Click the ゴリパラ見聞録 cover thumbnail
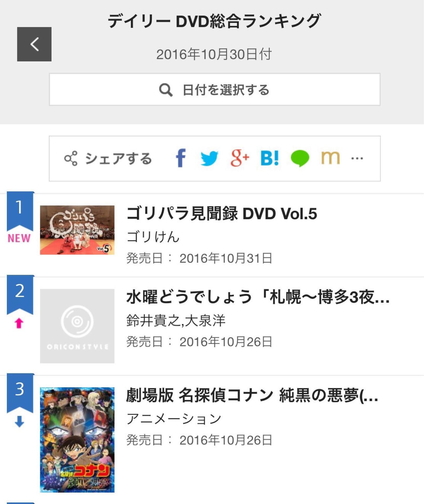This screenshot has width=424, height=504. pyautogui.click(x=77, y=230)
